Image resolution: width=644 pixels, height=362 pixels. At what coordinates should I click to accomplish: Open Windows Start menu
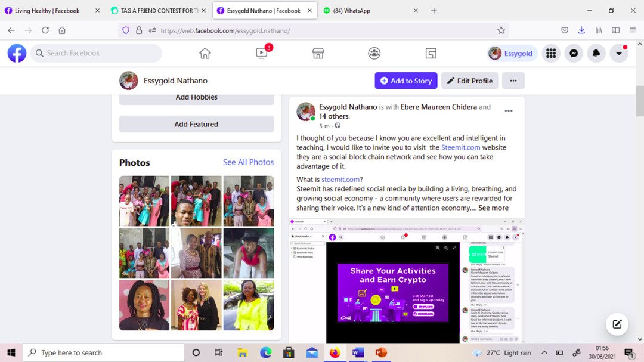pyautogui.click(x=11, y=352)
